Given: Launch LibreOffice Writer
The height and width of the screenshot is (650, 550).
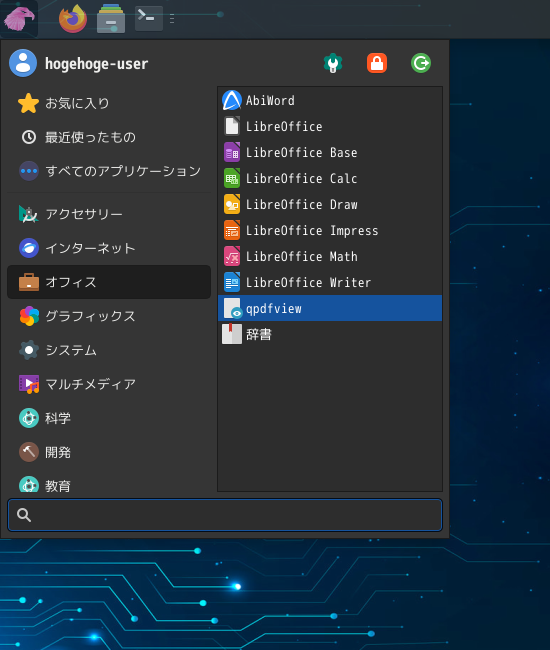Looking at the screenshot, I should point(330,282).
